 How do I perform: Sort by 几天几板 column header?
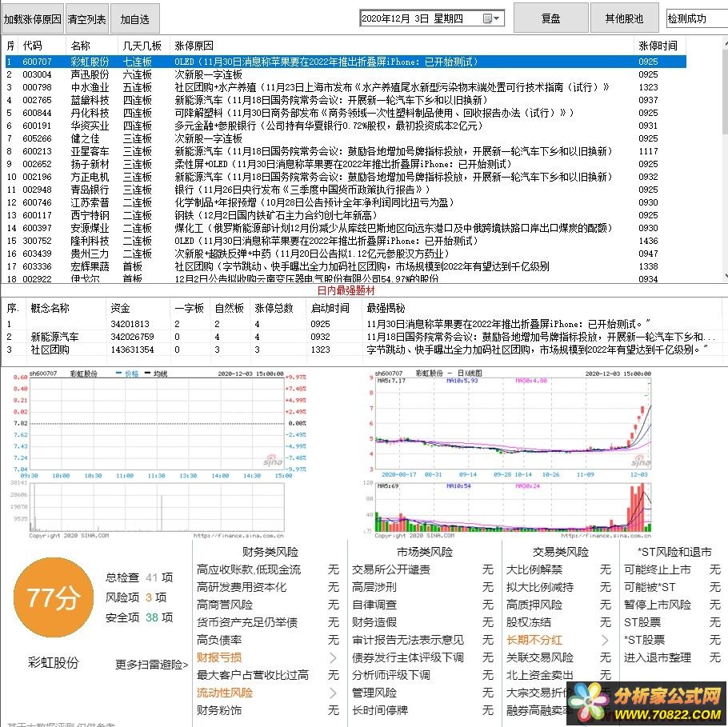(x=142, y=46)
